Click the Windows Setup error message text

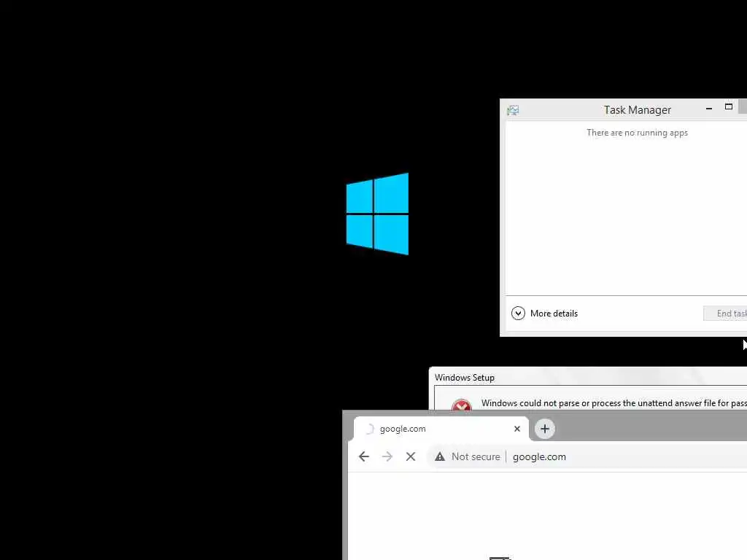tap(614, 403)
